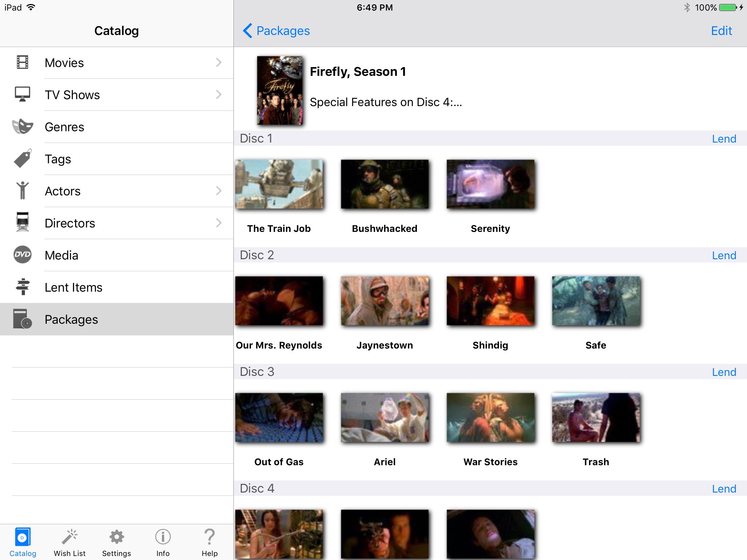
Task: Open the Movies list item
Action: 117,63
